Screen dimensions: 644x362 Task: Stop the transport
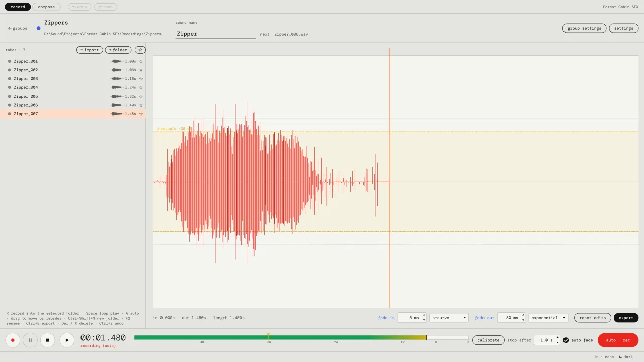coord(47,340)
